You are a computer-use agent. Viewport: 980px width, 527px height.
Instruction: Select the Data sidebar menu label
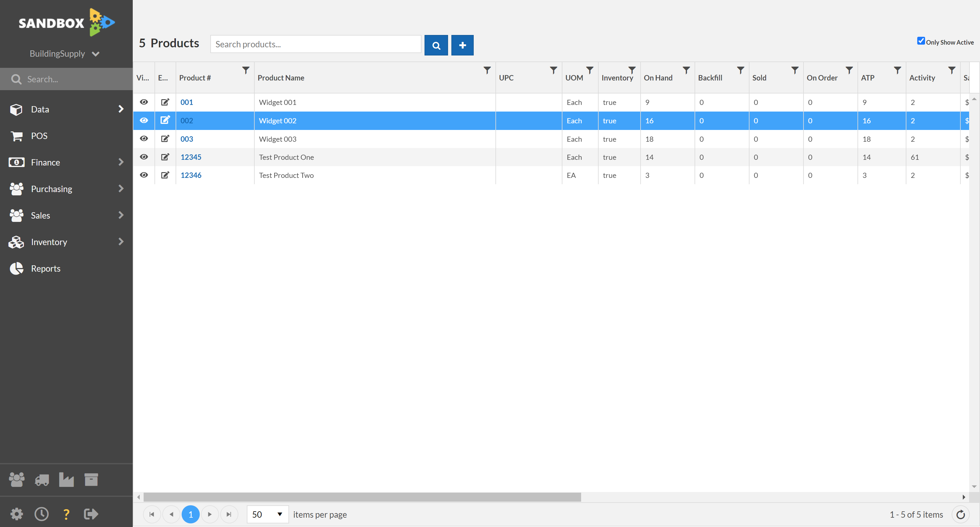click(40, 109)
